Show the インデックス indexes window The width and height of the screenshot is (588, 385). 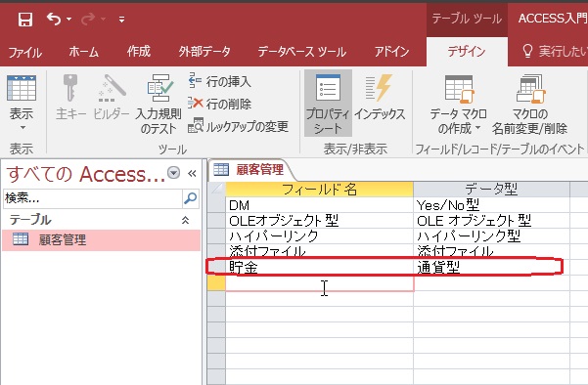380,98
